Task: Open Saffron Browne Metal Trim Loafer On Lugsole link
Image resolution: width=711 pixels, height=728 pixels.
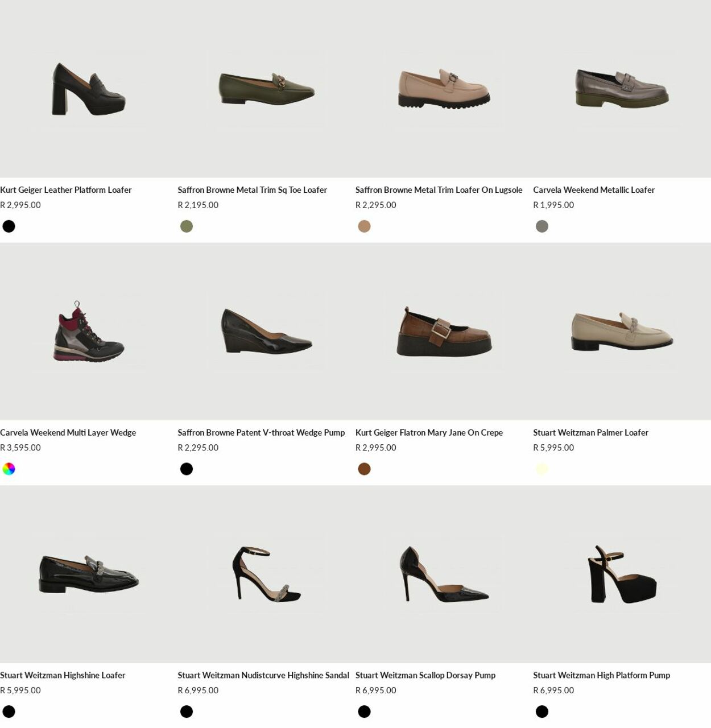Action: 439,190
